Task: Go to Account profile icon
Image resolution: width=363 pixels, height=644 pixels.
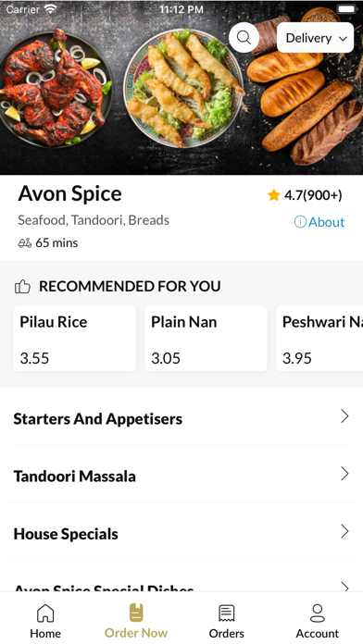Action: pos(318,613)
